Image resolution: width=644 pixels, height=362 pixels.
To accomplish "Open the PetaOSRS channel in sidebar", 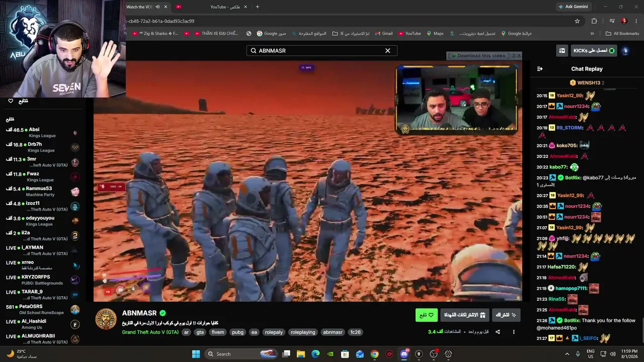I will pyautogui.click(x=43, y=310).
